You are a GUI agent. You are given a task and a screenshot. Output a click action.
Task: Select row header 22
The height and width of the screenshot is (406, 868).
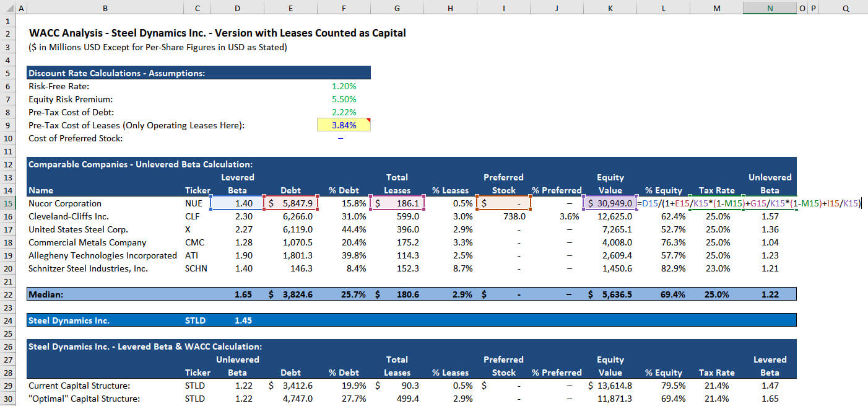(x=7, y=294)
